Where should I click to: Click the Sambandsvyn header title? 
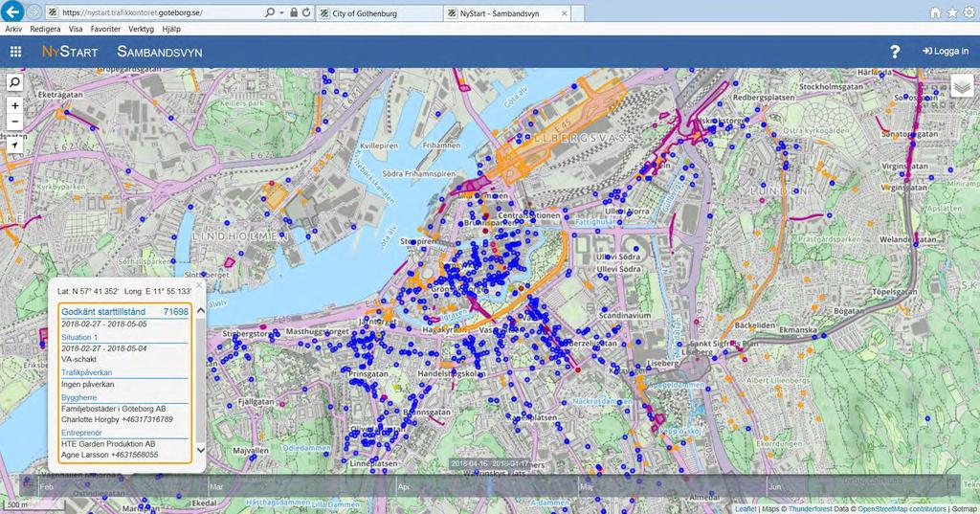click(160, 52)
